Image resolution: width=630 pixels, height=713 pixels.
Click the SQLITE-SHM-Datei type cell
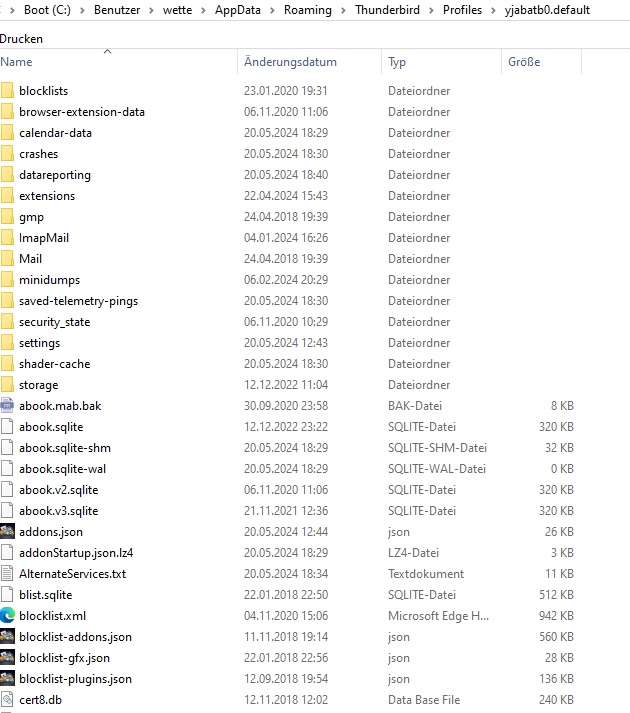[437, 448]
